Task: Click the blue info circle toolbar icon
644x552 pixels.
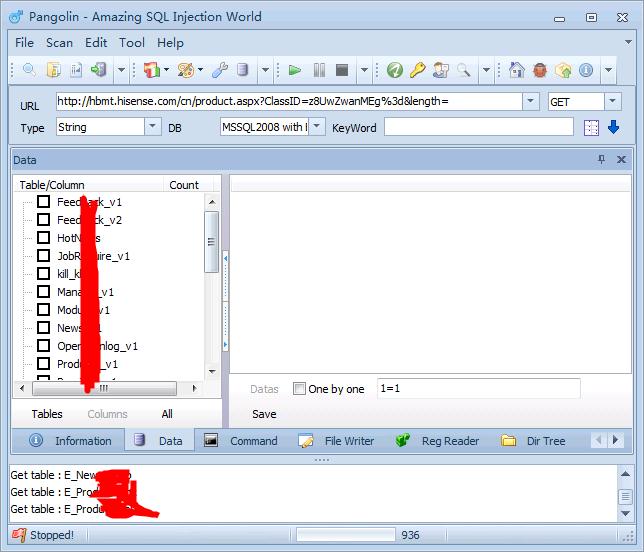Action: [586, 70]
